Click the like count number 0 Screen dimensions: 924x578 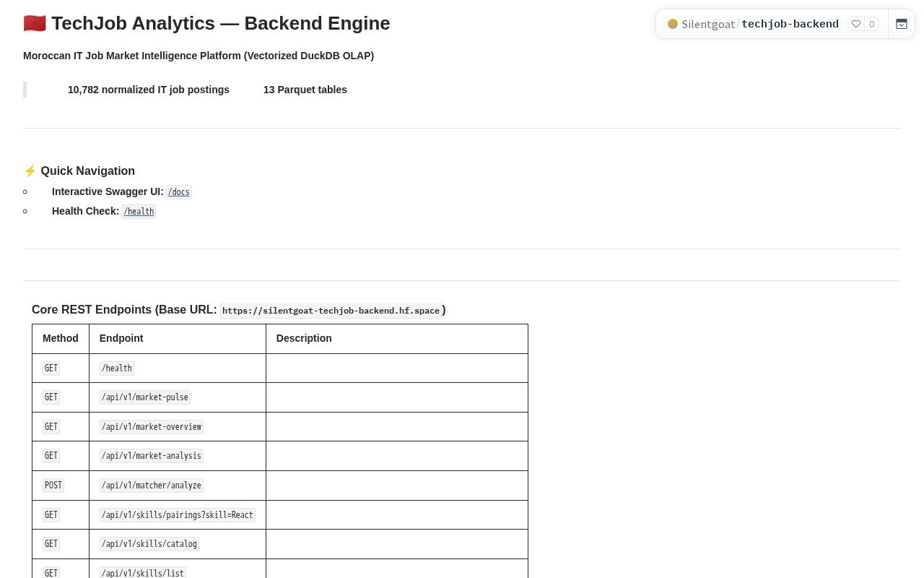click(872, 24)
